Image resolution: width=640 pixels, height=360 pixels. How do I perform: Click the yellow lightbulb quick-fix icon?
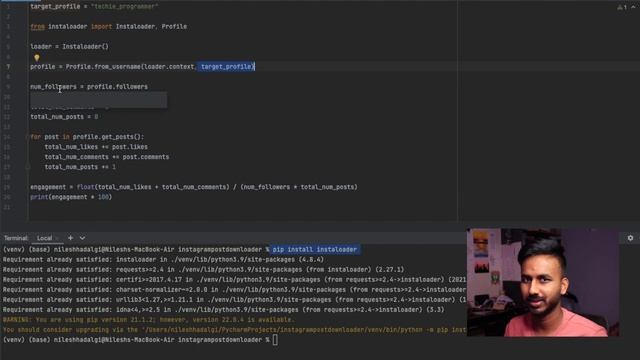(37, 58)
